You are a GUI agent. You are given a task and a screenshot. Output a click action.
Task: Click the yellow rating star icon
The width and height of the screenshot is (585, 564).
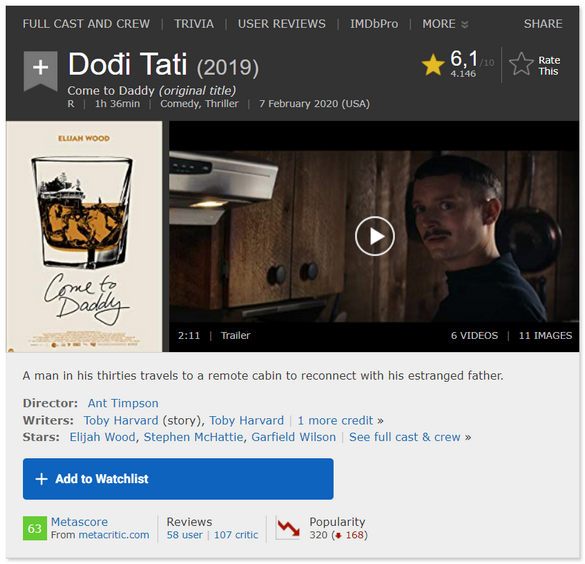[433, 65]
